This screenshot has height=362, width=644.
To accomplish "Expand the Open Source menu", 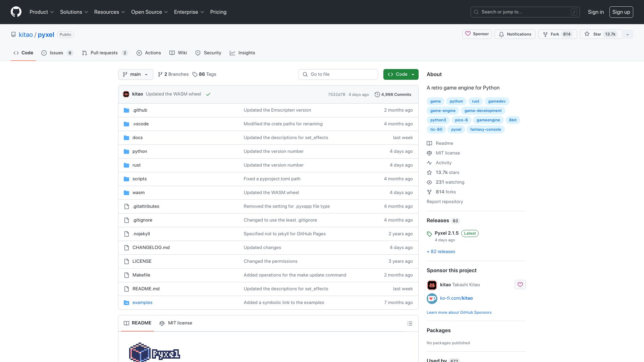I will (150, 12).
